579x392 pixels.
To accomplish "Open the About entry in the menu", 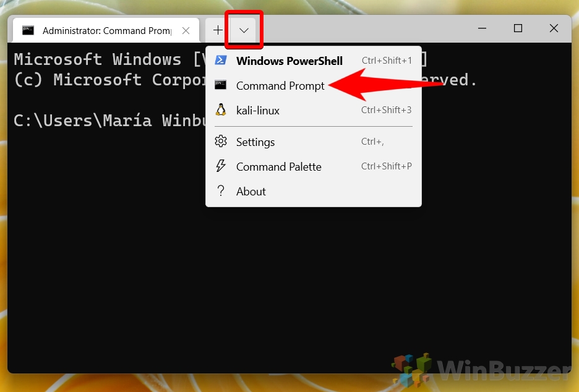I will [251, 191].
